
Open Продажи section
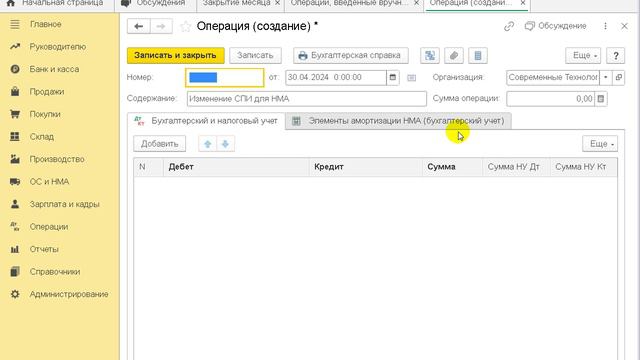[x=47, y=92]
